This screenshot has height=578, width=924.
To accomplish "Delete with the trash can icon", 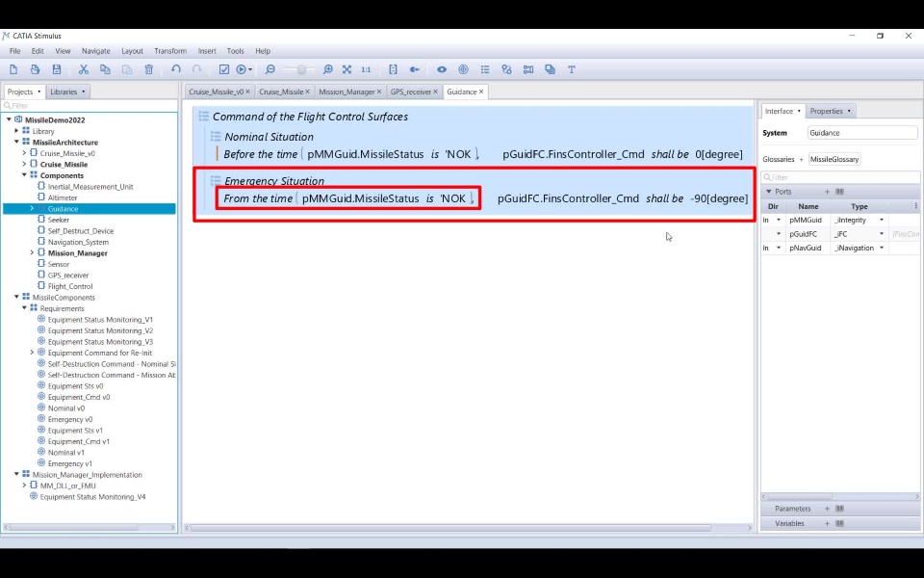I will click(x=148, y=69).
